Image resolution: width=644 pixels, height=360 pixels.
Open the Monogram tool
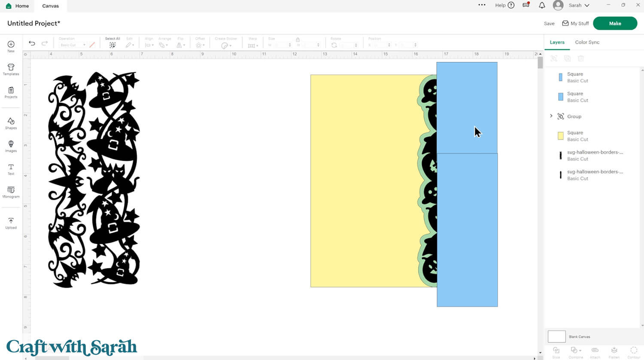[x=11, y=191]
